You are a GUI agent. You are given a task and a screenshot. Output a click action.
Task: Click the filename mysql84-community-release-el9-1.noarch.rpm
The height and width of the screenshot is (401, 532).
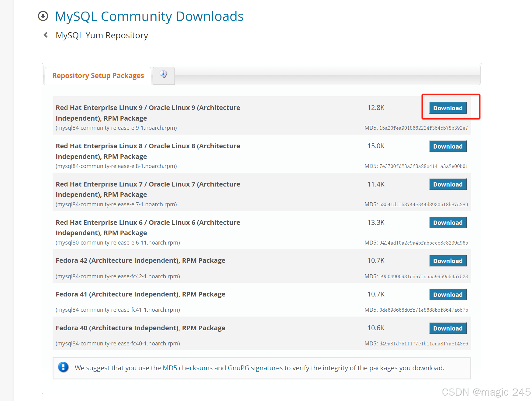(116, 128)
